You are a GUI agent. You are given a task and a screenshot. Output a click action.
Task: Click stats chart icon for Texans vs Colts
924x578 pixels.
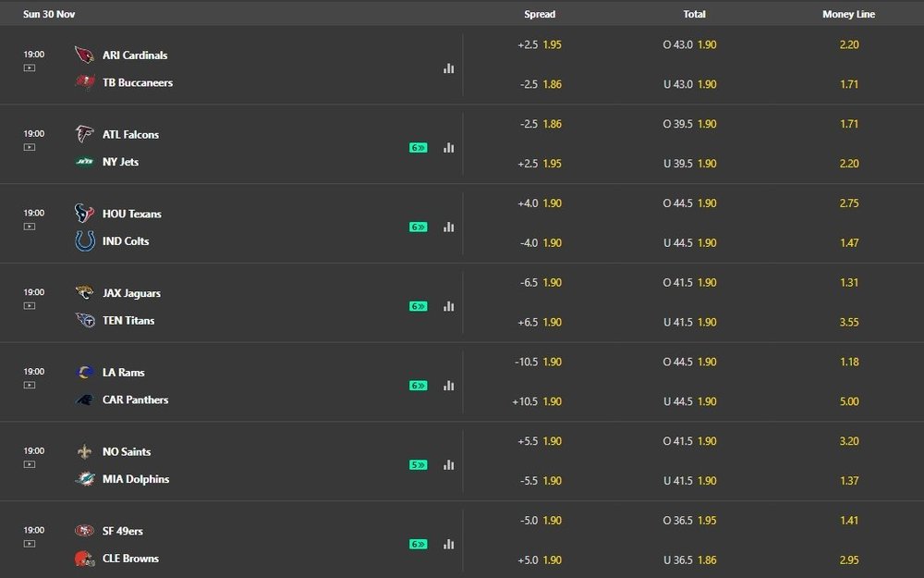pos(448,228)
